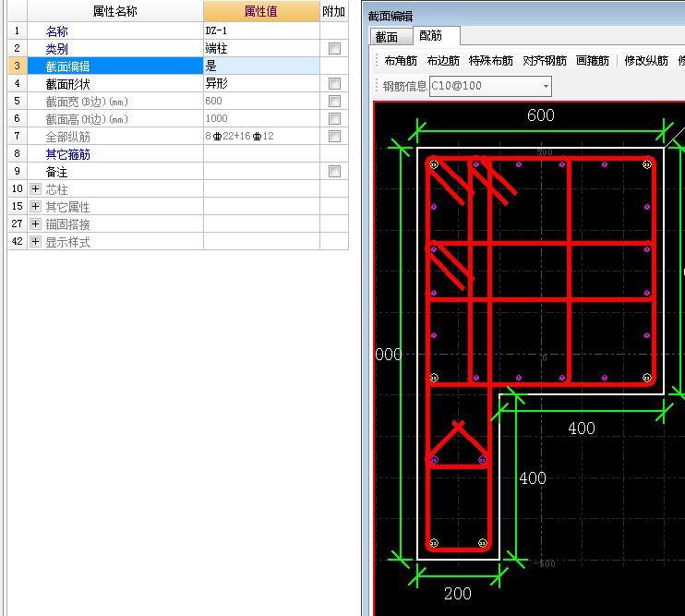The image size is (685, 616).
Task: Click the 其它箍筋 property link
Action: (67, 154)
